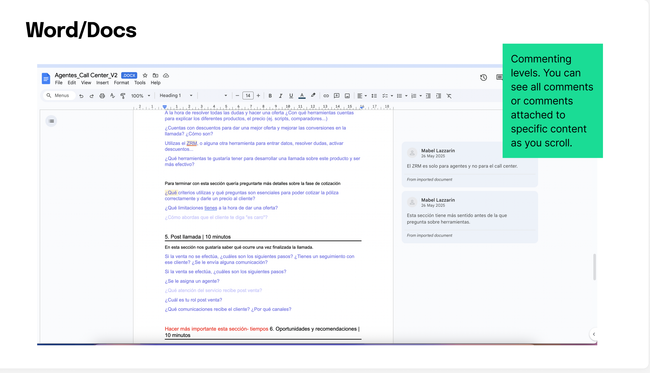Insert link from the toolbar
The image size is (650, 373).
326,96
